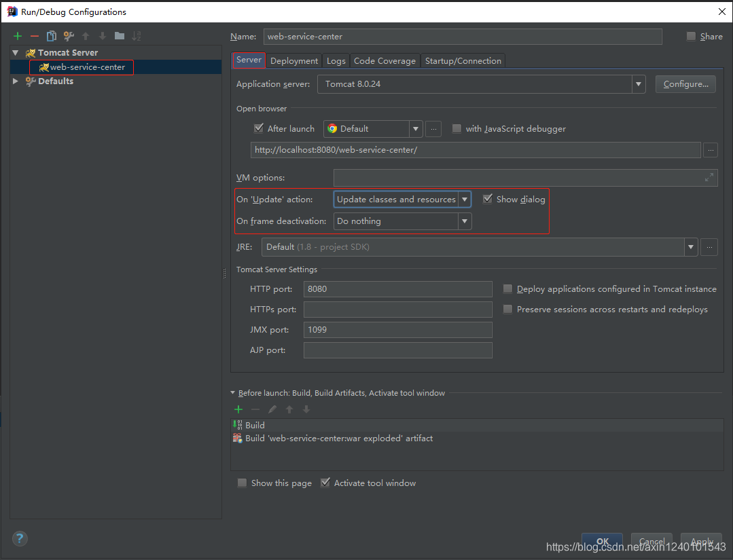This screenshot has height=560, width=733.
Task: Remove the selected configuration with the red minus
Action: click(x=35, y=36)
